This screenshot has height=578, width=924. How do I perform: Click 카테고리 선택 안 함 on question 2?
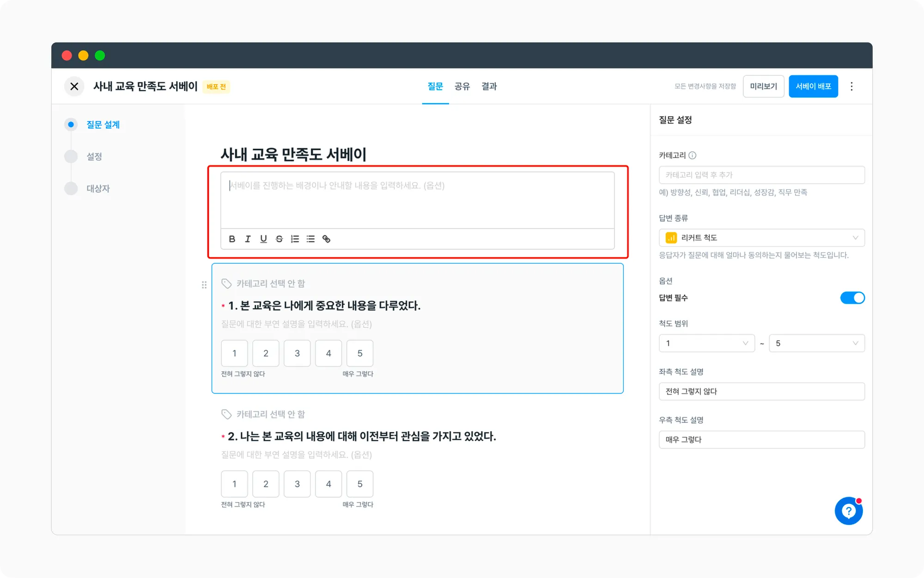[x=271, y=414]
